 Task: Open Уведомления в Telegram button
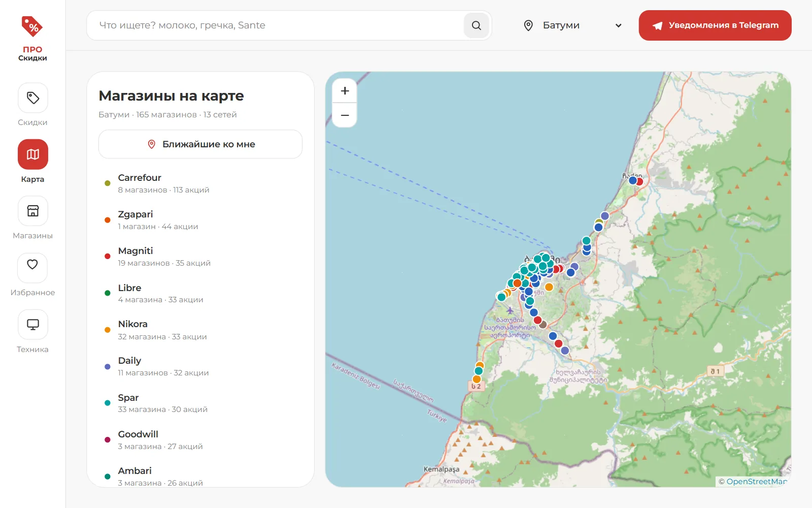715,25
